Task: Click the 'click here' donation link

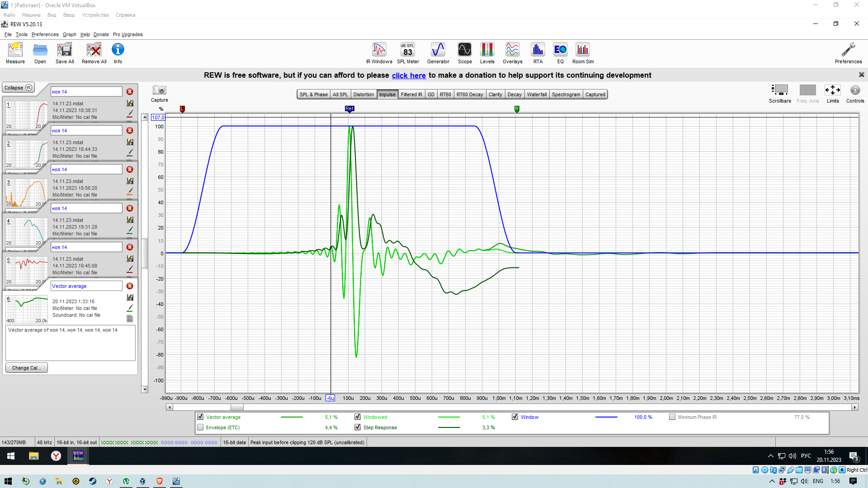Action: tap(409, 75)
